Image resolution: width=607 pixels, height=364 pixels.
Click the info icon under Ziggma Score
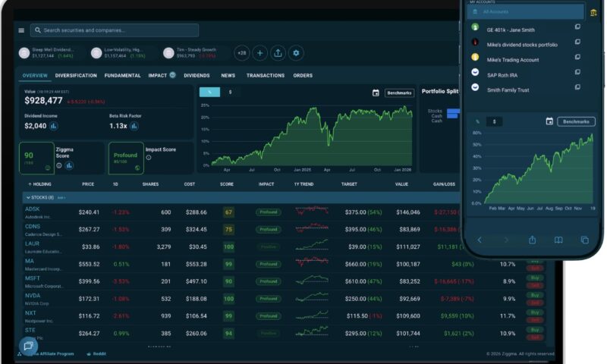point(59,165)
